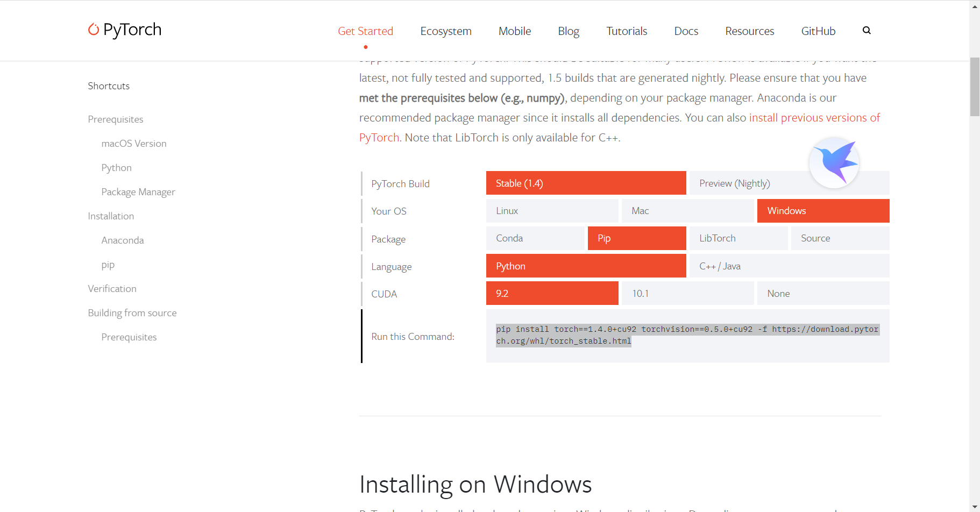The image size is (980, 512).
Task: Go to Tutorials
Action: 627,31
